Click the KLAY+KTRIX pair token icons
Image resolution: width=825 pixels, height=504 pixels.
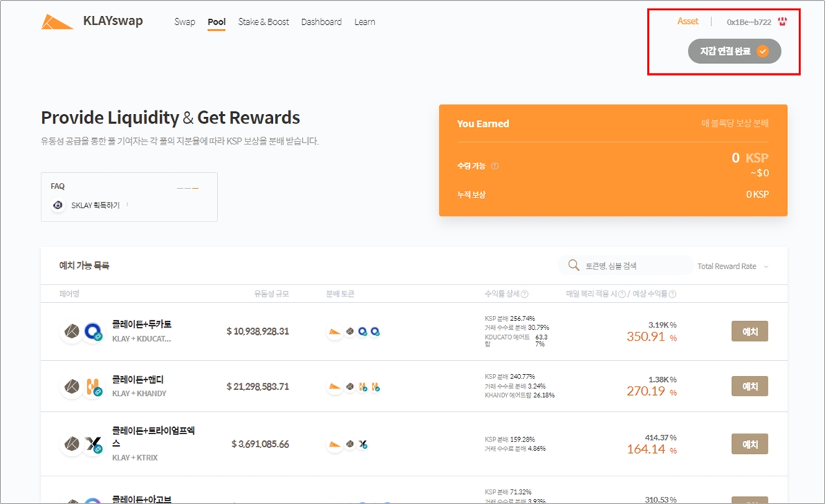click(82, 444)
